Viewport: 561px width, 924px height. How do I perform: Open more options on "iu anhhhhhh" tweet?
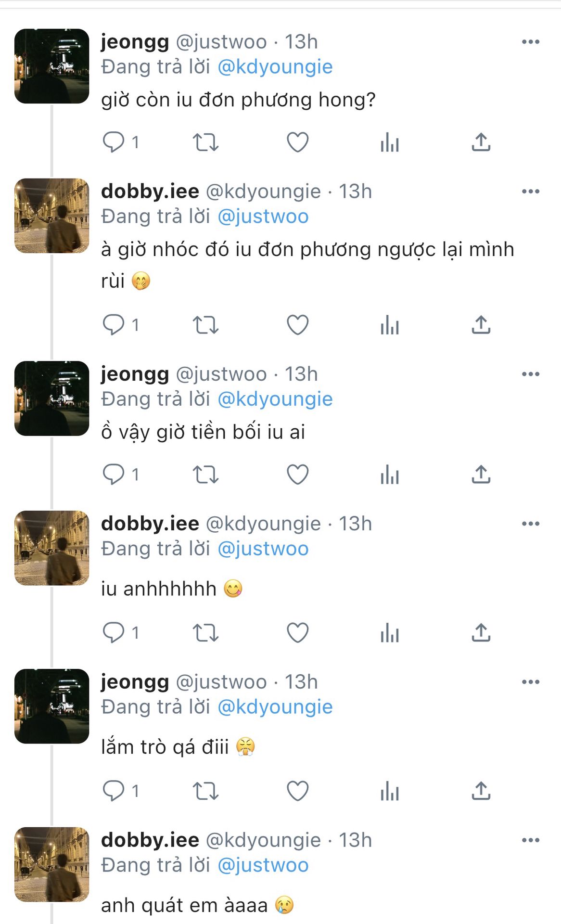click(530, 524)
